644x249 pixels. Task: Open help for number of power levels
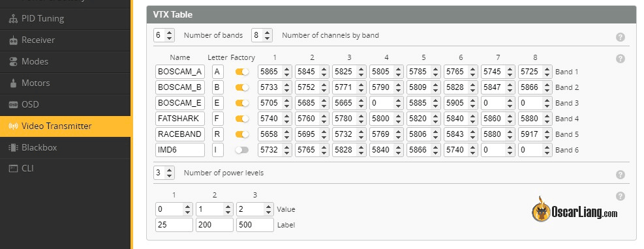[620, 174]
